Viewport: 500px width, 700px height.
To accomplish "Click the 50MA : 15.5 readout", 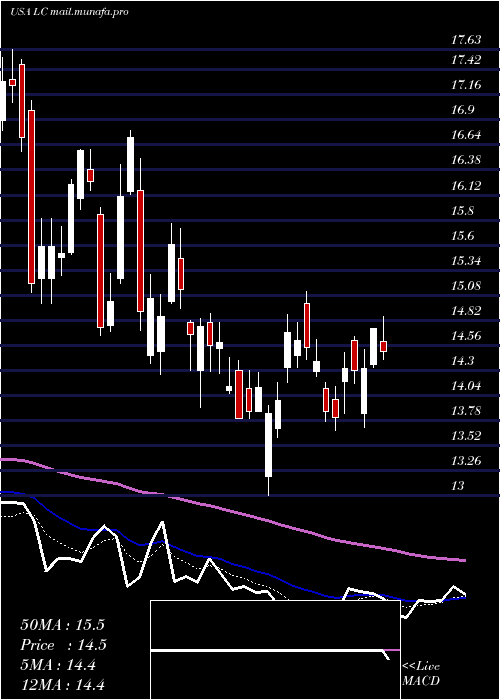I will [62, 625].
